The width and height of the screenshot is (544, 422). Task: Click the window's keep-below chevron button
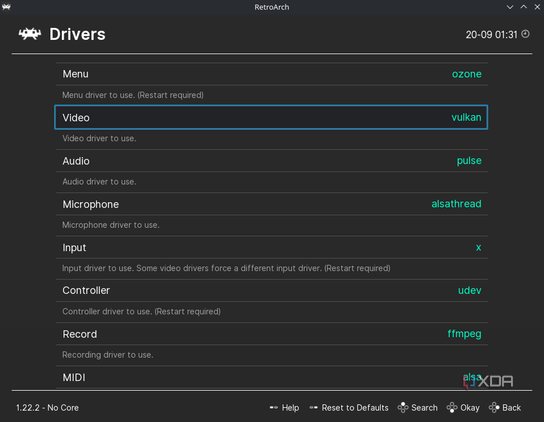coord(510,7)
